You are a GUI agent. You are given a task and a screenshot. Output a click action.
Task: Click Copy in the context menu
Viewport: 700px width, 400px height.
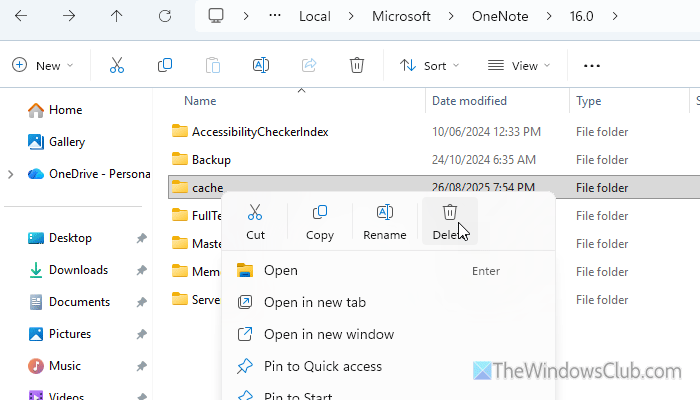pos(320,222)
